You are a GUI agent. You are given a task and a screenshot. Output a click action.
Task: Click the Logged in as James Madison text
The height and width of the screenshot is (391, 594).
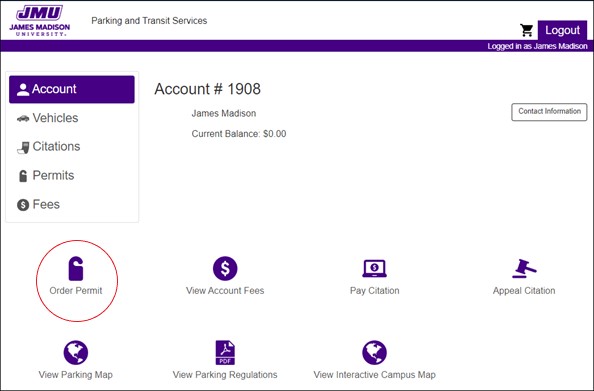pos(537,46)
